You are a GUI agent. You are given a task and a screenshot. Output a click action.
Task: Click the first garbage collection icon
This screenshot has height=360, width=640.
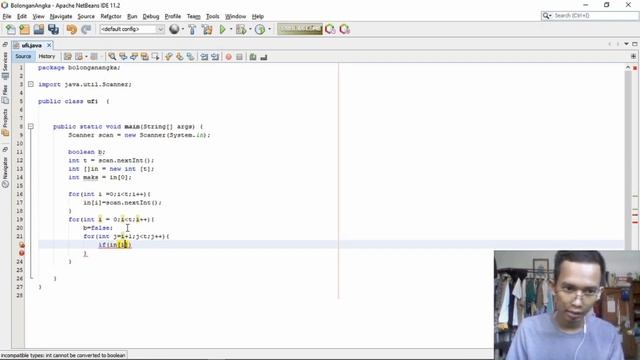pyautogui.click(x=330, y=29)
